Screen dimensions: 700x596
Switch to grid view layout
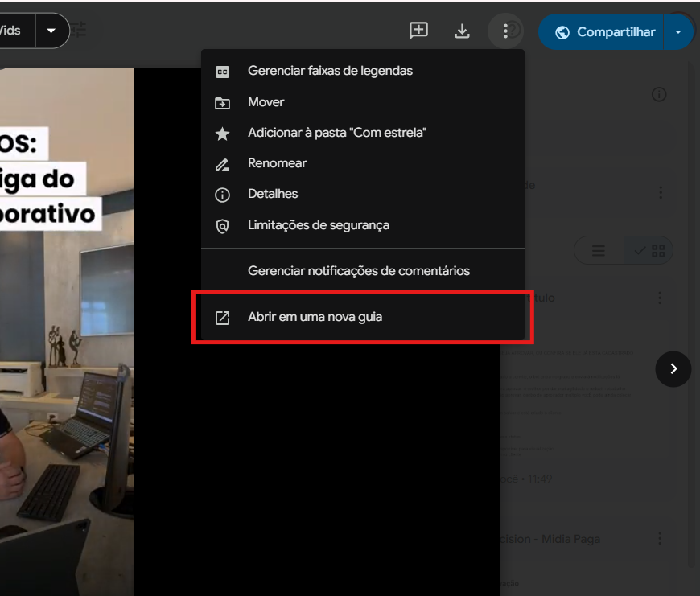tap(650, 251)
